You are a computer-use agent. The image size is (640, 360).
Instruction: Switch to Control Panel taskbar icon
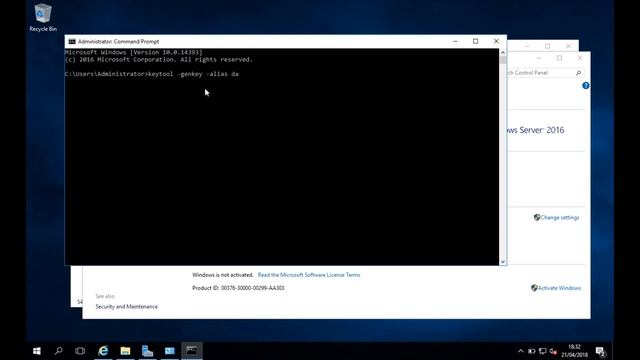click(169, 351)
